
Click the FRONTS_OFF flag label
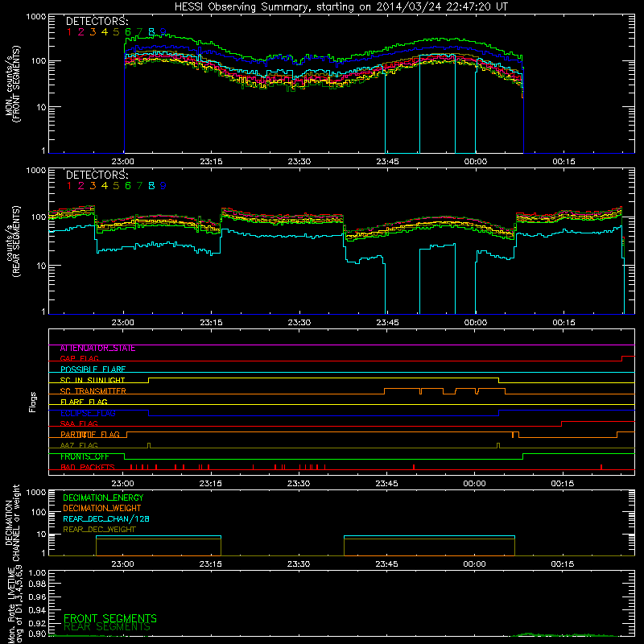coord(85,456)
